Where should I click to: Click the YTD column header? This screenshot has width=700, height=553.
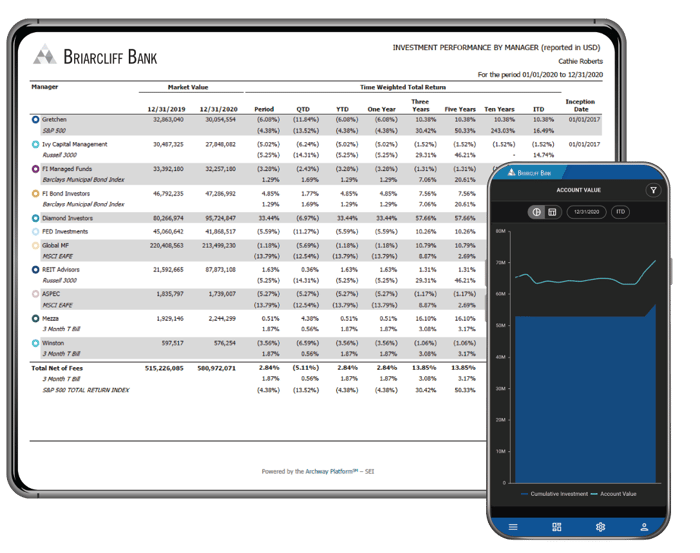pyautogui.click(x=342, y=109)
